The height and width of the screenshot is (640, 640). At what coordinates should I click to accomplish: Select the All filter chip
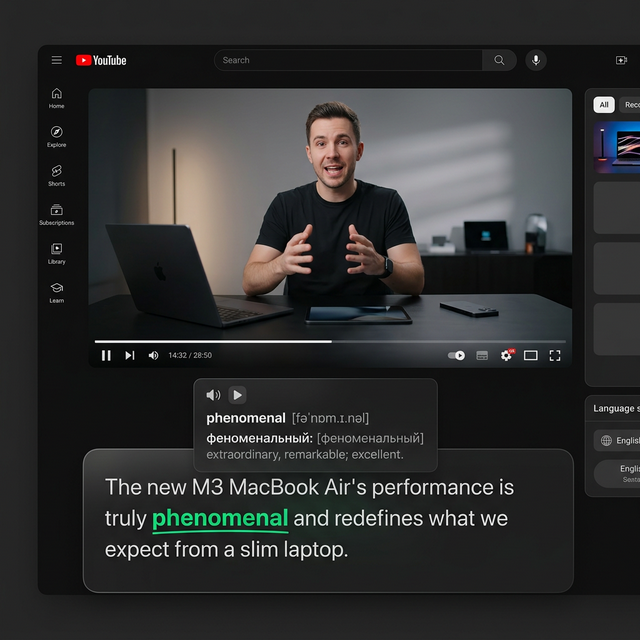(604, 105)
